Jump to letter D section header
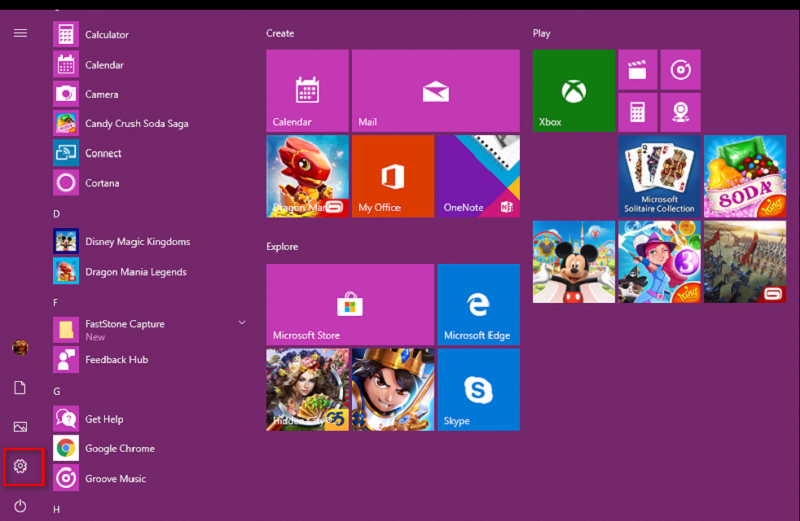This screenshot has width=800, height=521. click(x=56, y=214)
